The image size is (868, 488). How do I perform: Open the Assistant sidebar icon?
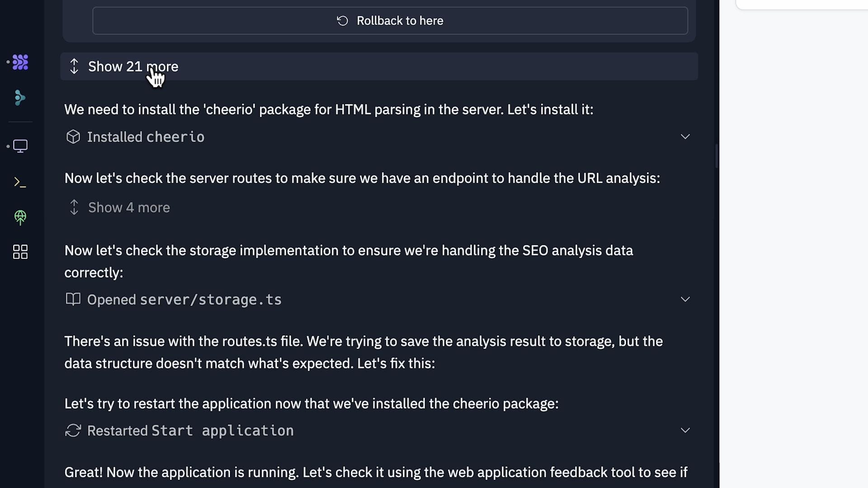coord(19,98)
